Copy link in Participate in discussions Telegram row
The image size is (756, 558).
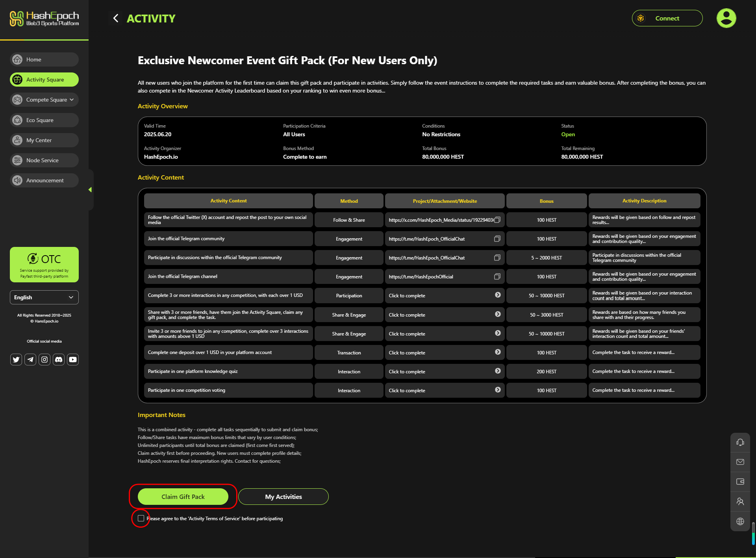point(497,258)
